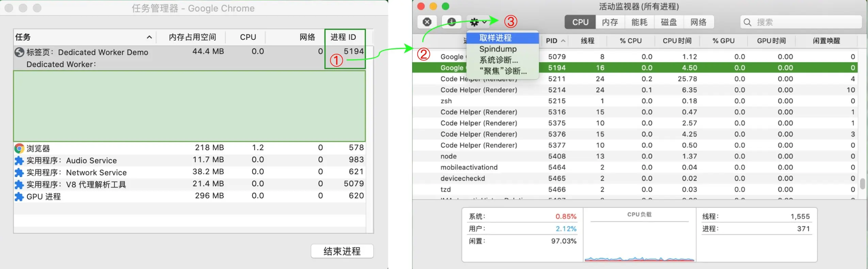The height and width of the screenshot is (269, 868).
Task: Click the 线程 1,555 total value
Action: [x=800, y=217]
